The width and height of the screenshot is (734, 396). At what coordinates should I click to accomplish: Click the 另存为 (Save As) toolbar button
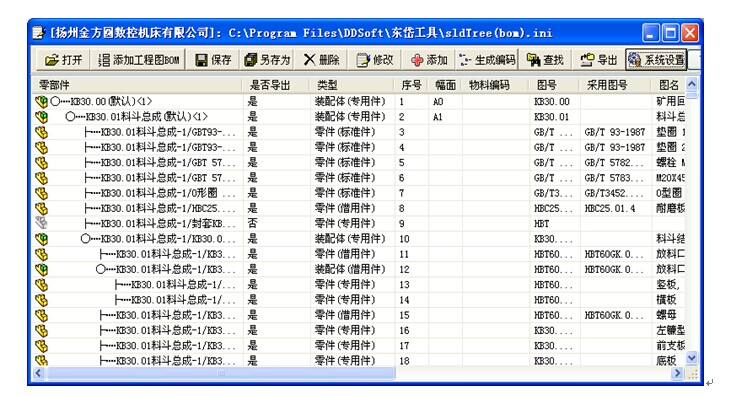tap(268, 60)
